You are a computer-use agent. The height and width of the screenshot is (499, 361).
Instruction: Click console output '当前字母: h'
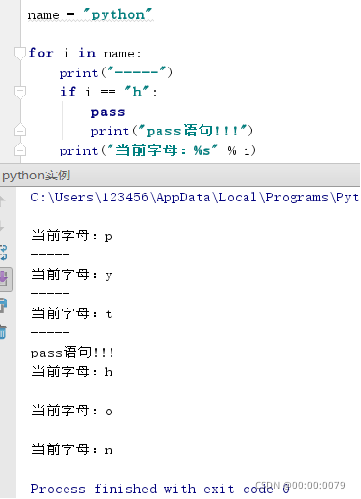(x=72, y=371)
